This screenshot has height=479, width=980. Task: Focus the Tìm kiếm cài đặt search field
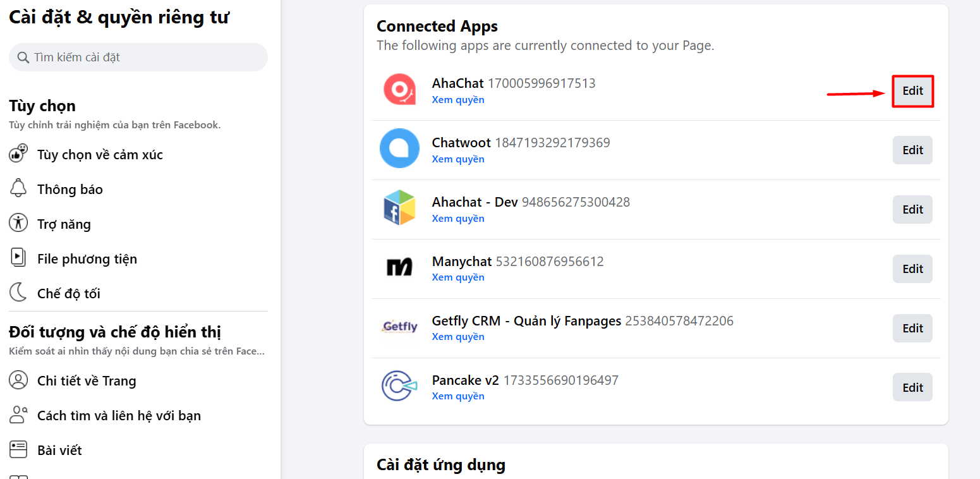pyautogui.click(x=138, y=58)
